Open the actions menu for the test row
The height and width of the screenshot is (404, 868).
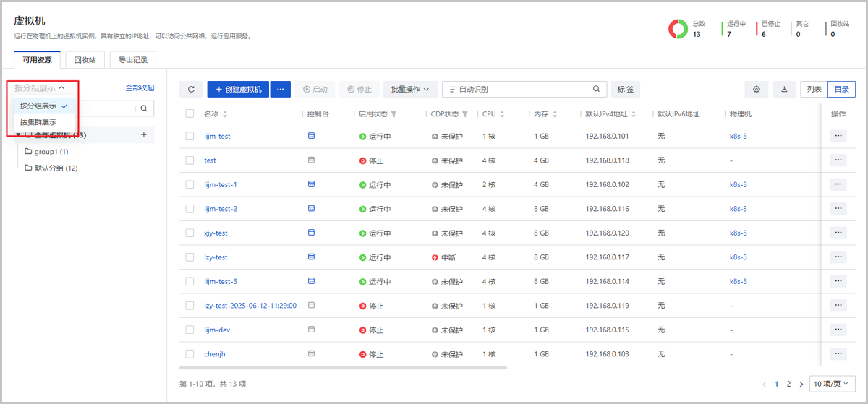[838, 160]
